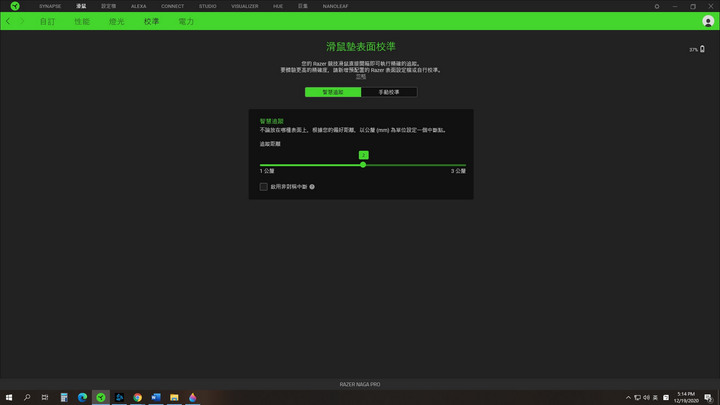Open the HUE module tab
Viewport: 720px width, 405px height.
coord(278,6)
